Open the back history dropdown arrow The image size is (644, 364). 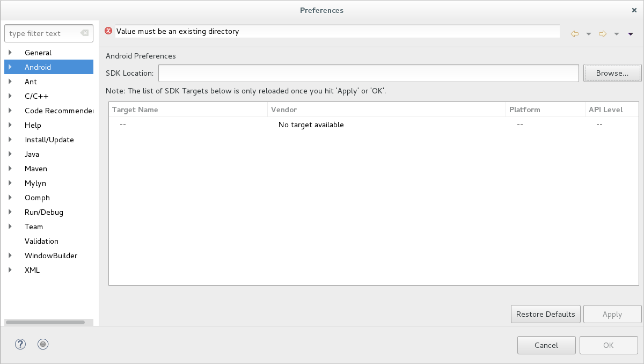(x=589, y=34)
